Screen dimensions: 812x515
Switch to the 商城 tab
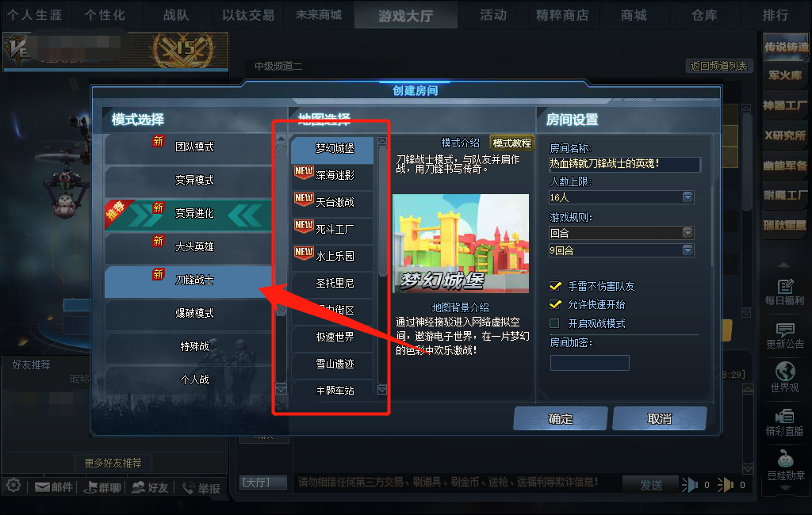(634, 15)
